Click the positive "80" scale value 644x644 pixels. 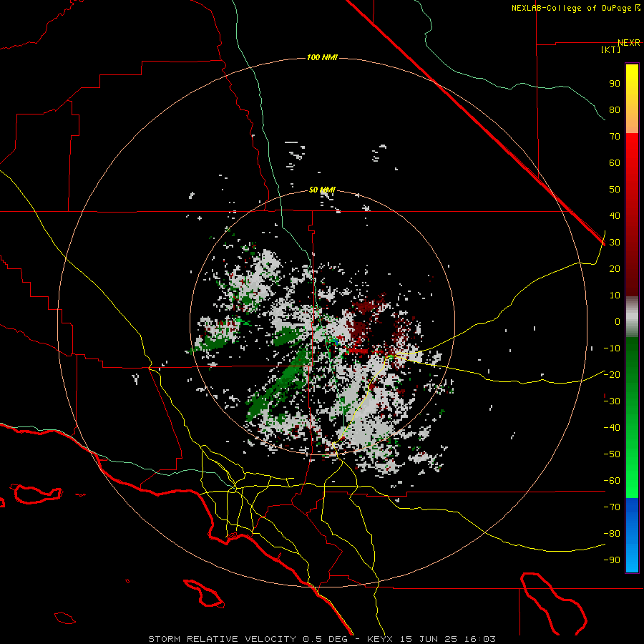click(x=615, y=109)
